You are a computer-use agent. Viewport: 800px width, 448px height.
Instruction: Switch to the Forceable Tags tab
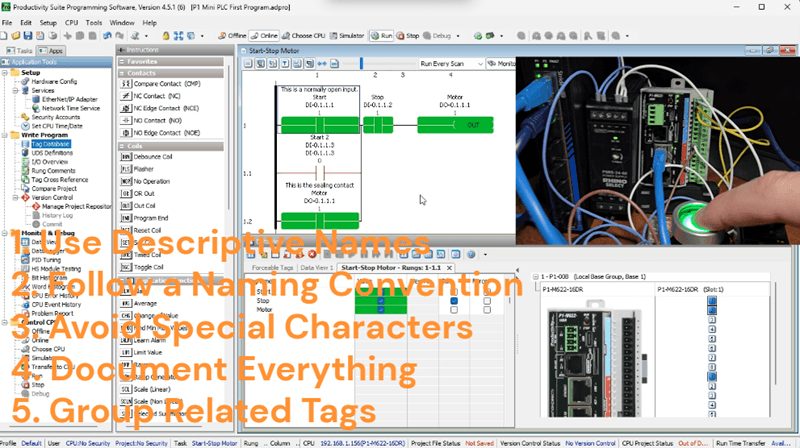(x=272, y=268)
